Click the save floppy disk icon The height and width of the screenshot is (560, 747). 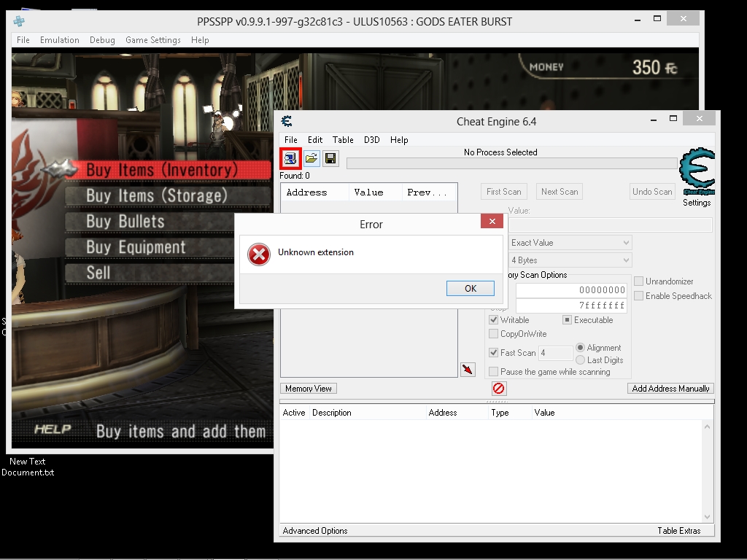click(x=330, y=158)
